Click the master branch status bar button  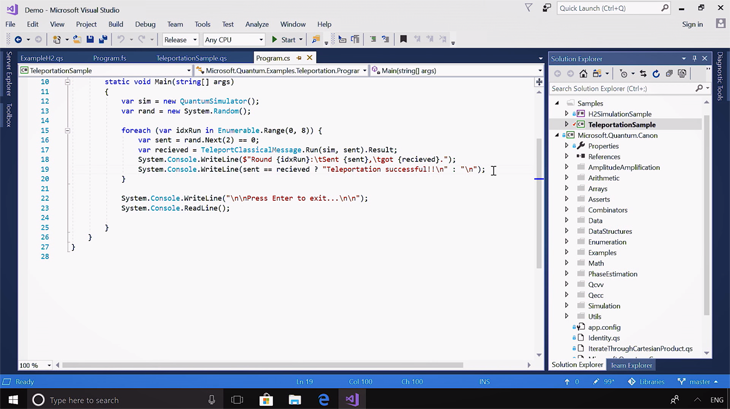pyautogui.click(x=698, y=382)
